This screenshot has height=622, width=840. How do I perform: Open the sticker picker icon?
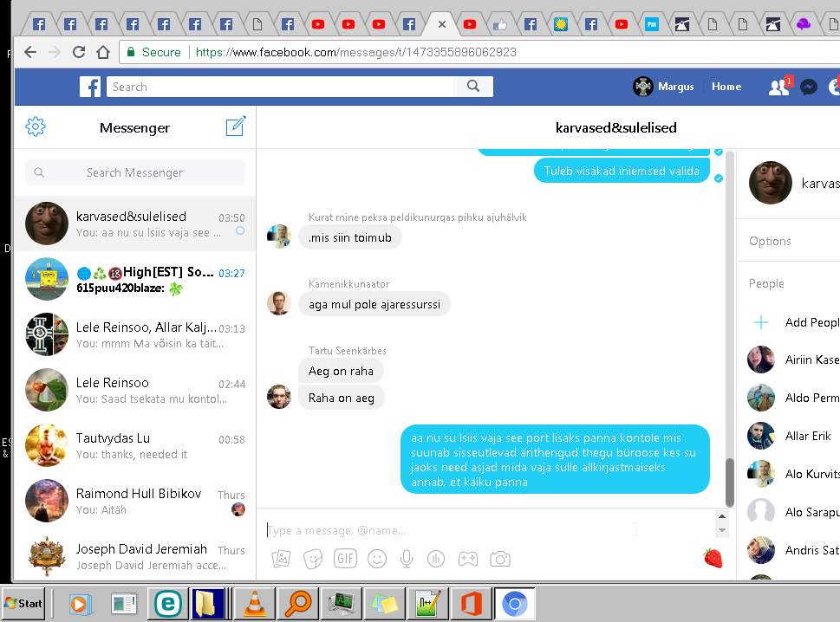point(313,560)
